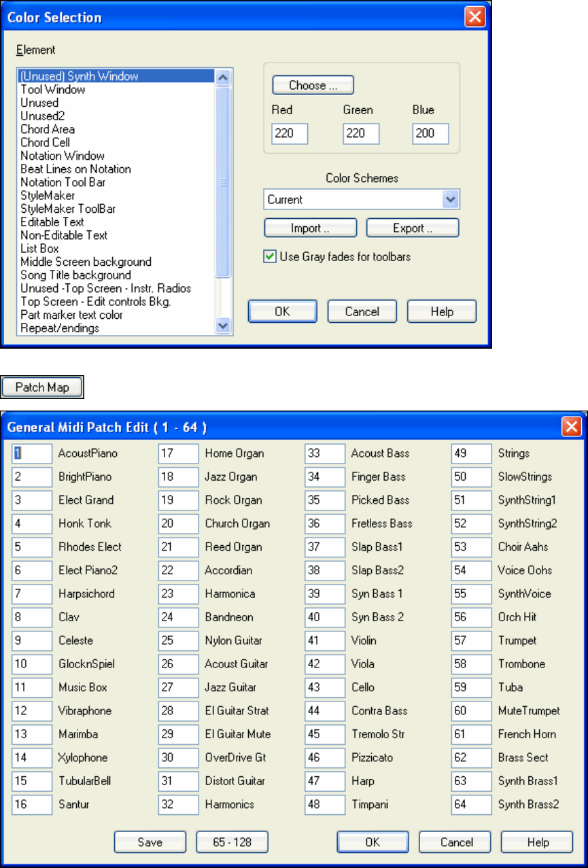588x868 pixels.
Task: Click the Fretless Bass patch number field
Action: 325,523
